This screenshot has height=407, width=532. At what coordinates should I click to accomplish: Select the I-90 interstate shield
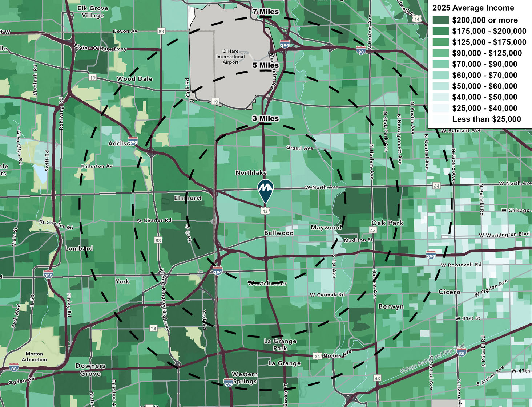point(361,50)
